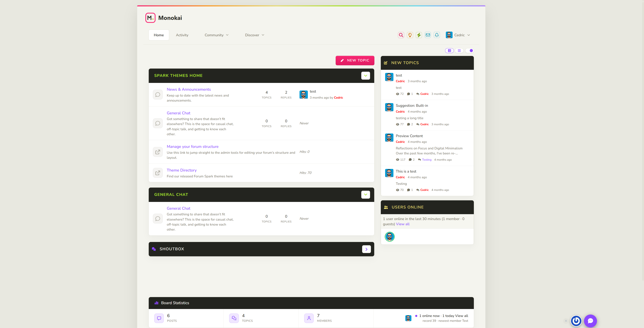This screenshot has width=644, height=328.
Task: Click the Topics statistics icon
Action: [x=234, y=318]
